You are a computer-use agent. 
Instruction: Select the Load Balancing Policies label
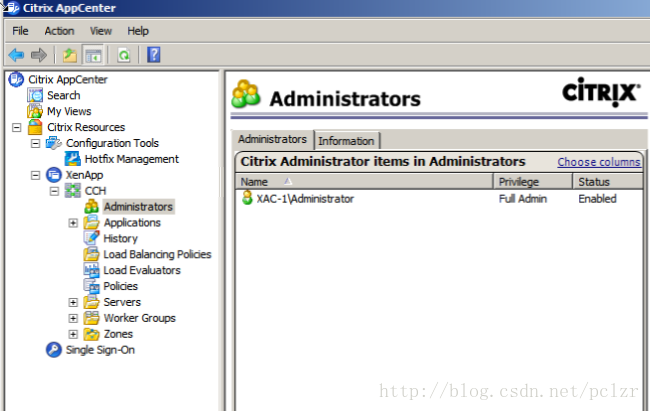(158, 255)
